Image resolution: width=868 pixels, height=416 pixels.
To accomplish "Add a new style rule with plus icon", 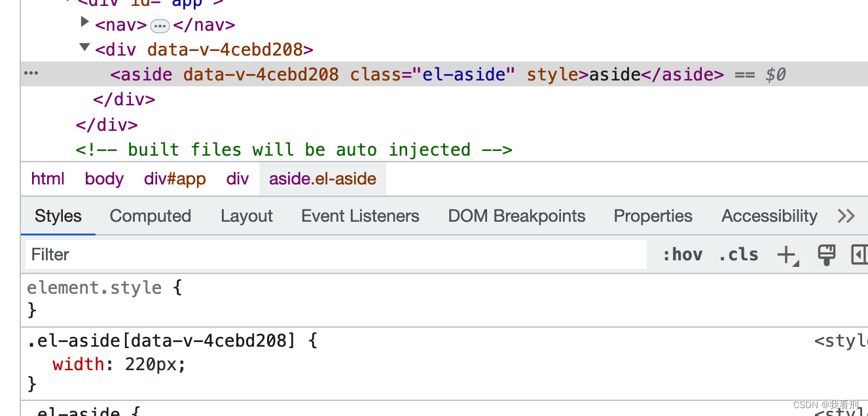I will 788,255.
